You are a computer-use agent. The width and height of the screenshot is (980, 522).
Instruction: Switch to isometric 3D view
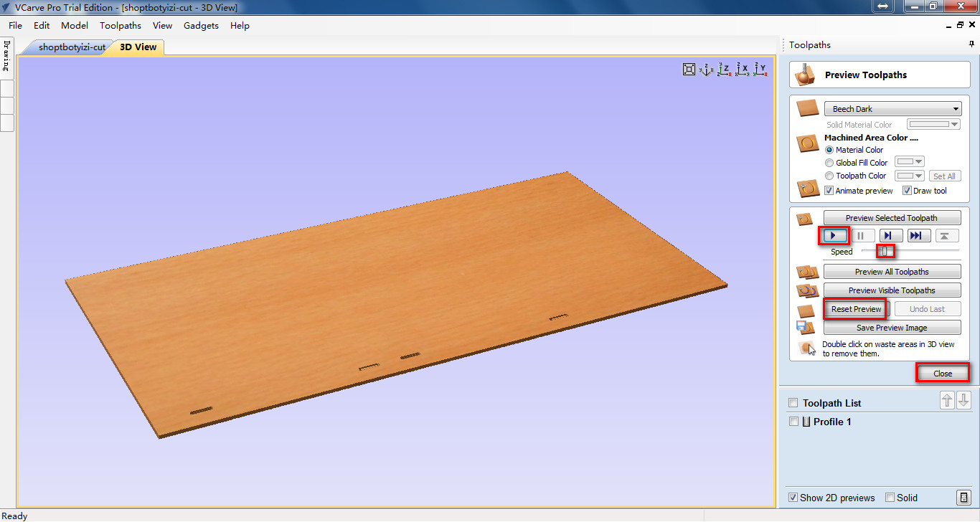(706, 69)
